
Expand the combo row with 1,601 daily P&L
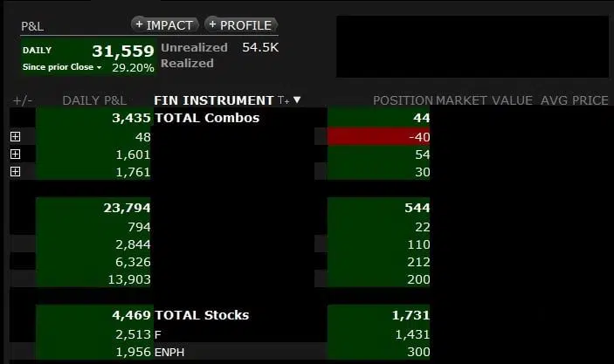(x=15, y=155)
